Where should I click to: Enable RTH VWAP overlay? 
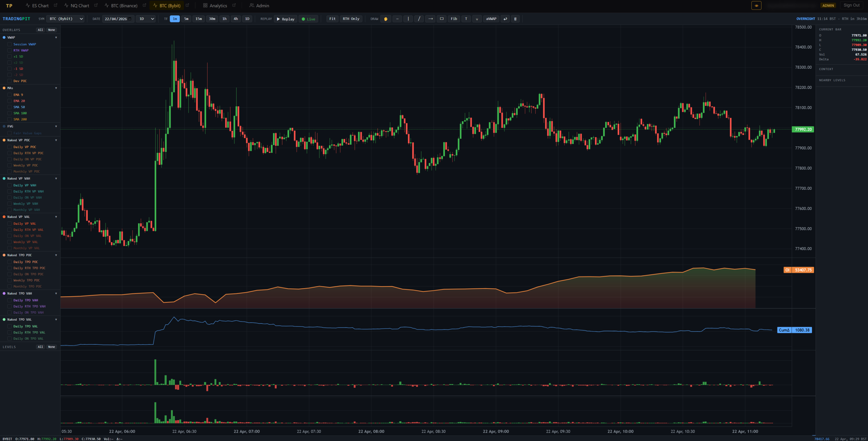point(10,51)
